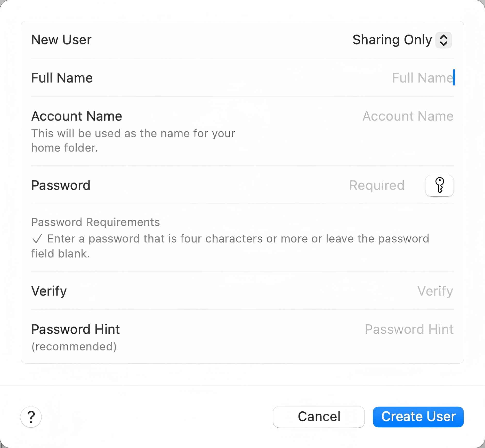Click the checkmark beside the password requirement
The width and height of the screenshot is (485, 448).
tap(37, 239)
